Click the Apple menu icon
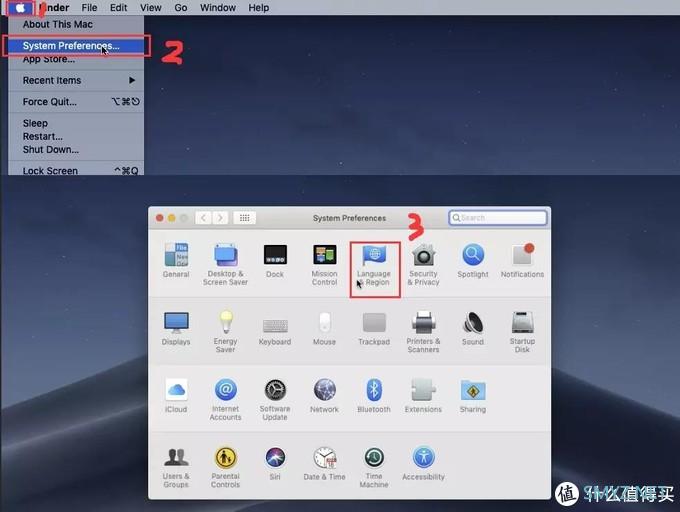The width and height of the screenshot is (680, 512). click(x=20, y=8)
